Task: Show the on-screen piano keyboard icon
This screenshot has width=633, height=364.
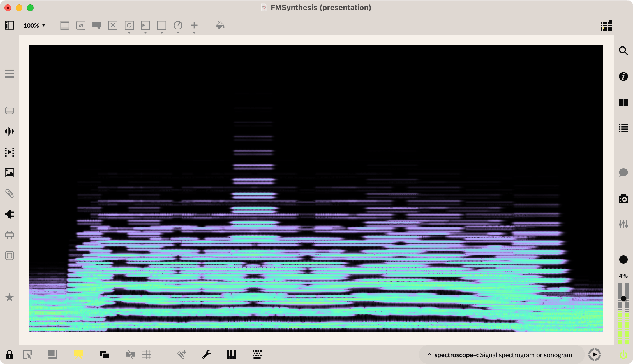Action: tap(231, 354)
